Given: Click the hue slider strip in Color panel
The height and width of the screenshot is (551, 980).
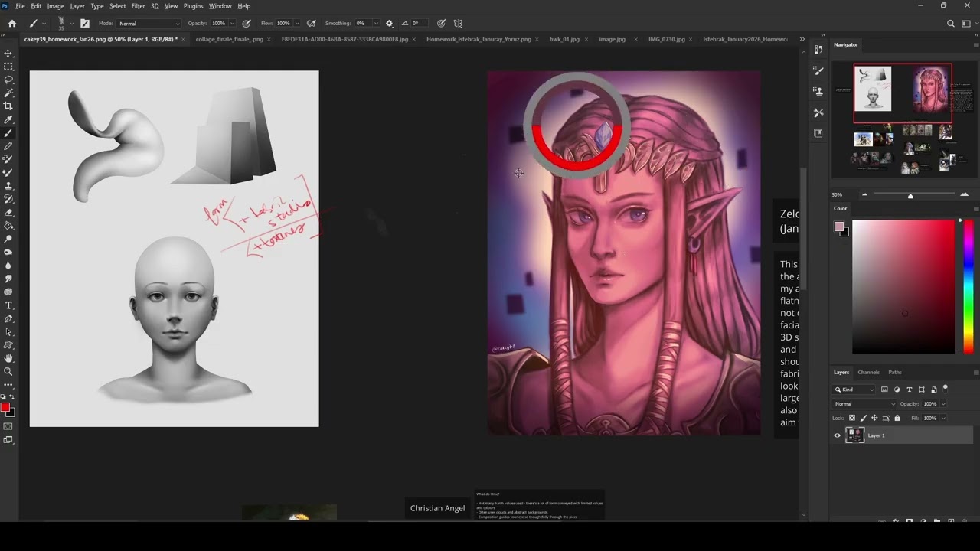Looking at the screenshot, I should [968, 286].
